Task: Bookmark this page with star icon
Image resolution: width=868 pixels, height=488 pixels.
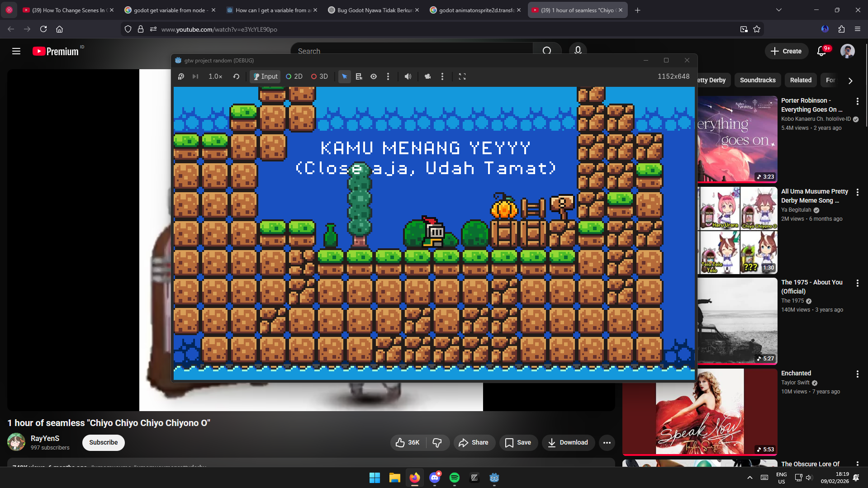Action: (757, 29)
